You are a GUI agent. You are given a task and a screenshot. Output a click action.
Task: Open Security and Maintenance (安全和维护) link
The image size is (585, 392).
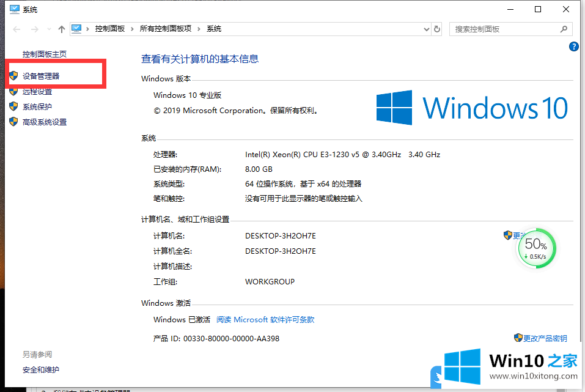tap(41, 369)
